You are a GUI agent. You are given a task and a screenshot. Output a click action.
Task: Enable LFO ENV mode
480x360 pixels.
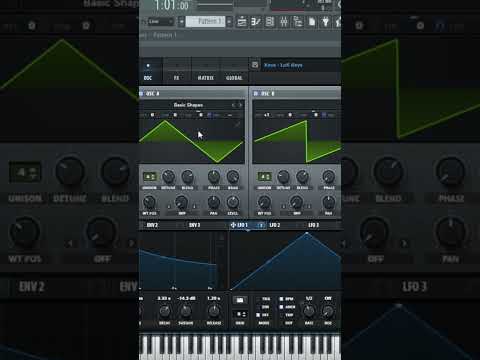[x=266, y=307]
